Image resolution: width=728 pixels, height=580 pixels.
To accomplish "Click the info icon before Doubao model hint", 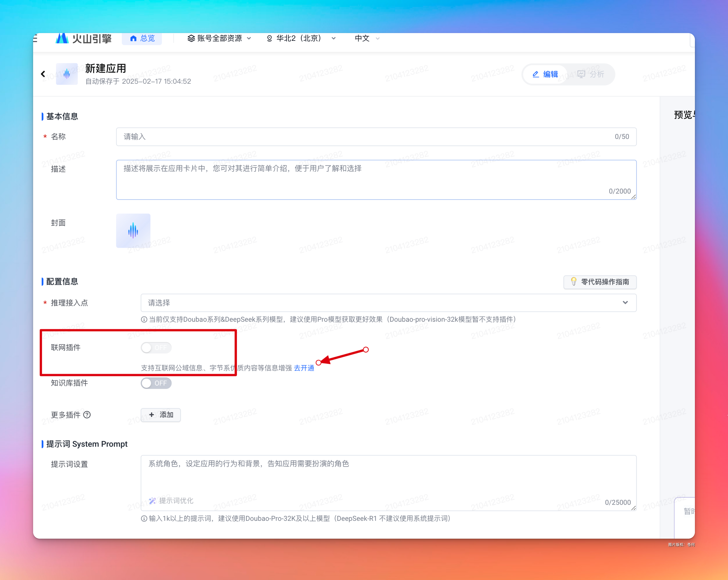I will (x=144, y=320).
